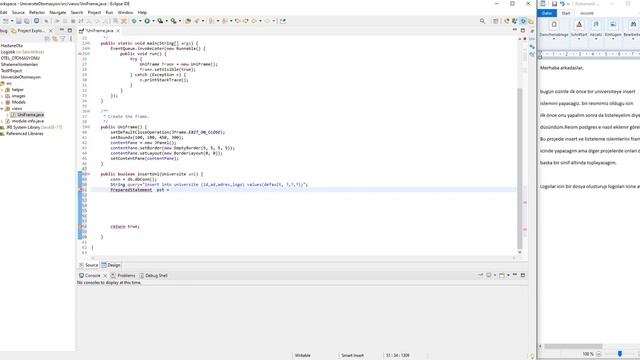This screenshot has height=360, width=640.
Task: Open the Run menu in Eclipse
Action: point(109,13)
